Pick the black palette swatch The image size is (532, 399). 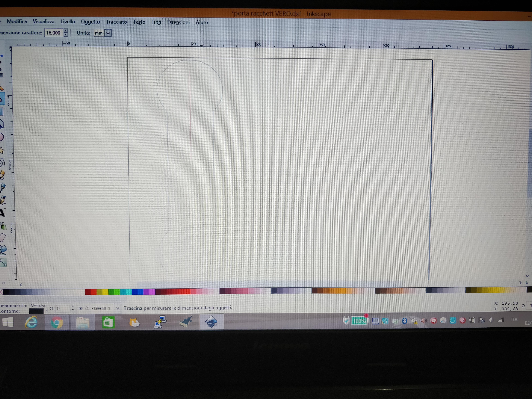coord(6,292)
